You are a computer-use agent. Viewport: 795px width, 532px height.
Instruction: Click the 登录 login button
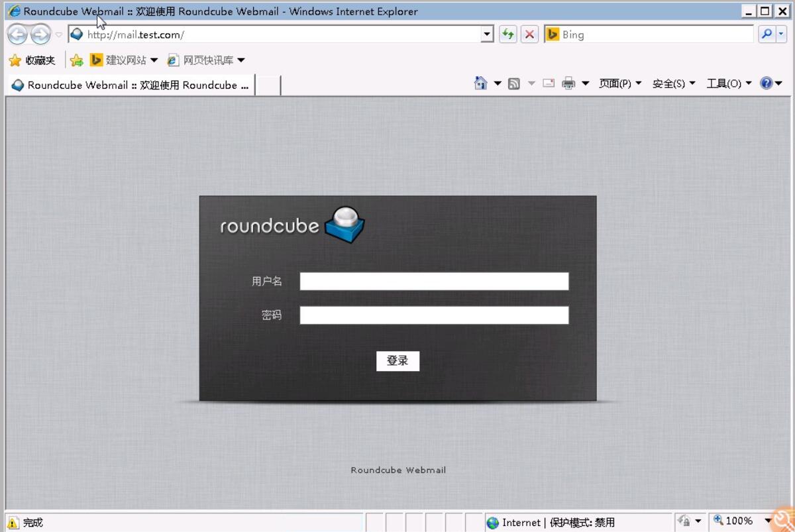[397, 361]
